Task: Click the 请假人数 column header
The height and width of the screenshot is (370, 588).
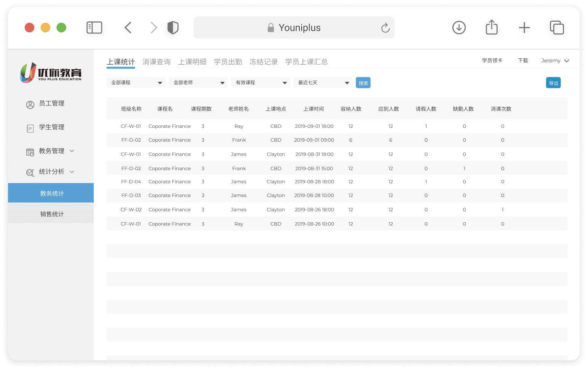Action: [426, 109]
